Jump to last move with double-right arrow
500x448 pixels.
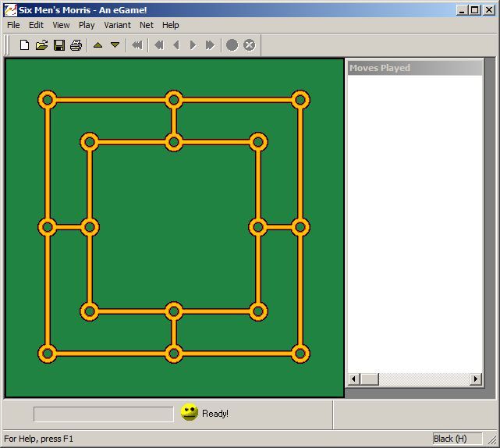(x=210, y=45)
